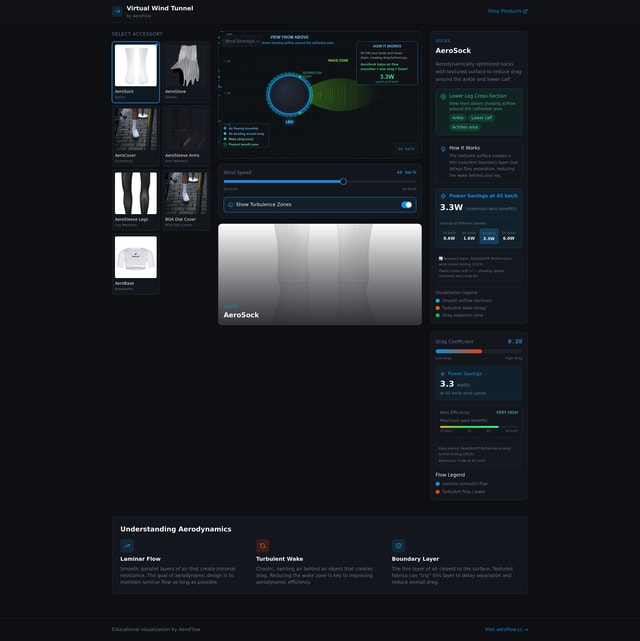Select the AeroGlove accessory card
Viewport: 640px width, 641px height.
[x=186, y=71]
